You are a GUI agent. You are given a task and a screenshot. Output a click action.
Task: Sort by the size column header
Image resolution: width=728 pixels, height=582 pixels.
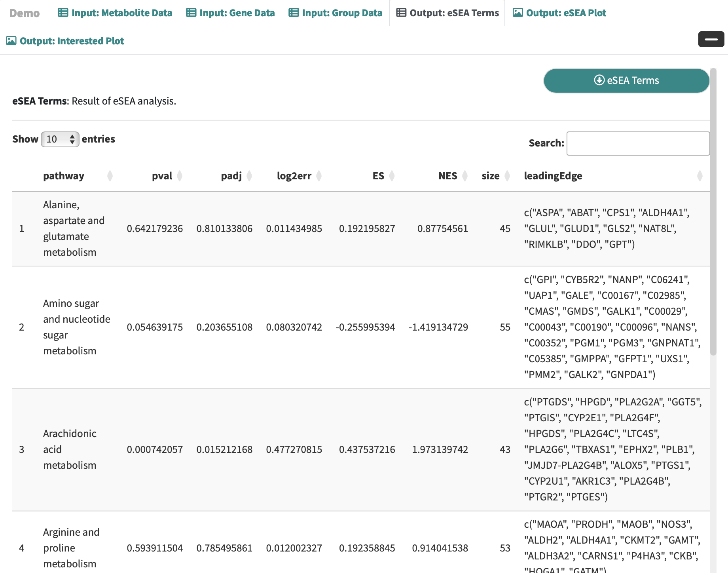[x=490, y=176]
